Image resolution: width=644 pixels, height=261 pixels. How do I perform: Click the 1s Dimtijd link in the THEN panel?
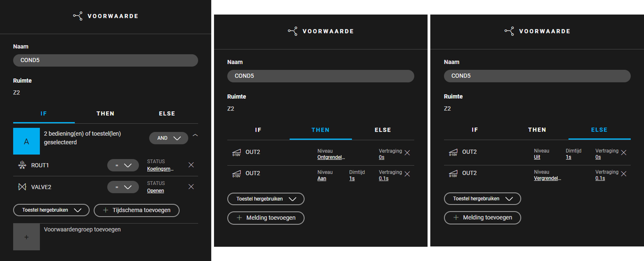pyautogui.click(x=352, y=179)
